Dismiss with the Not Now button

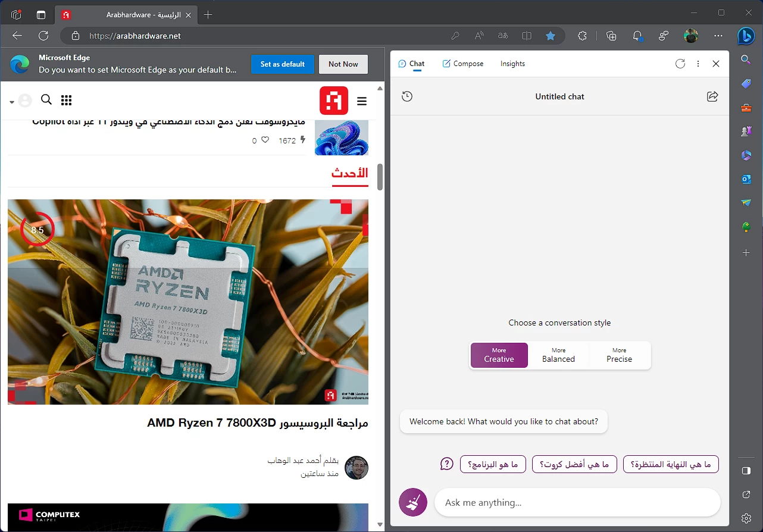click(343, 64)
